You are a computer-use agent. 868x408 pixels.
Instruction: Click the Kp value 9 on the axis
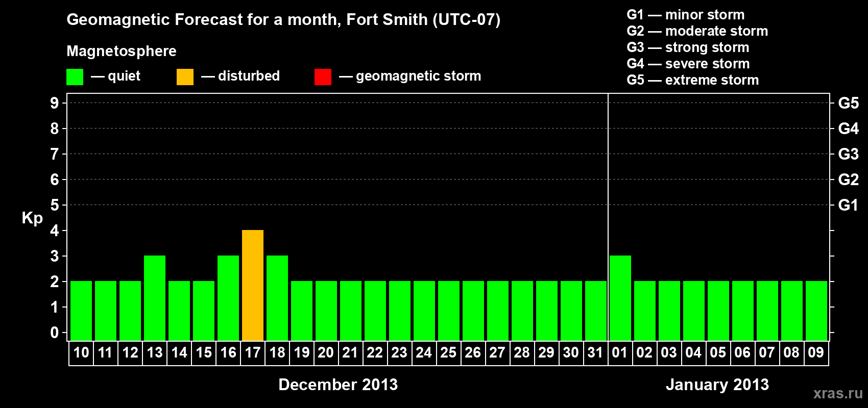[55, 103]
